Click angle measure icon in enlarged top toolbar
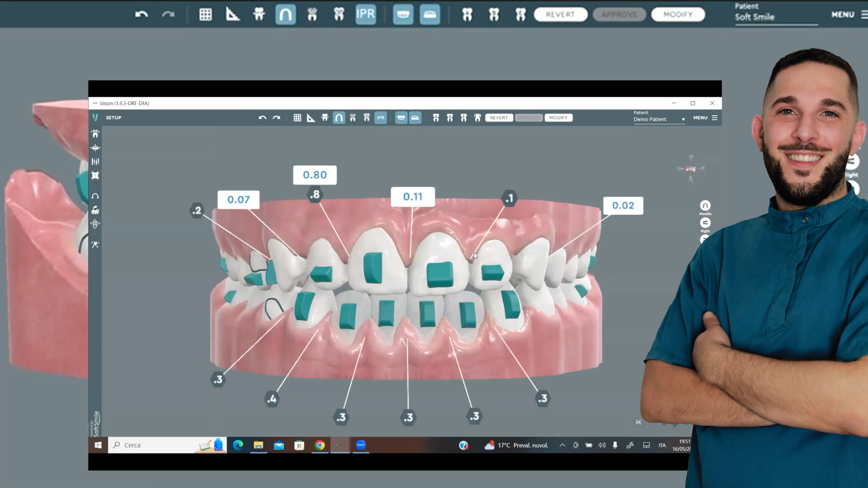This screenshot has width=868, height=488. pyautogui.click(x=232, y=14)
